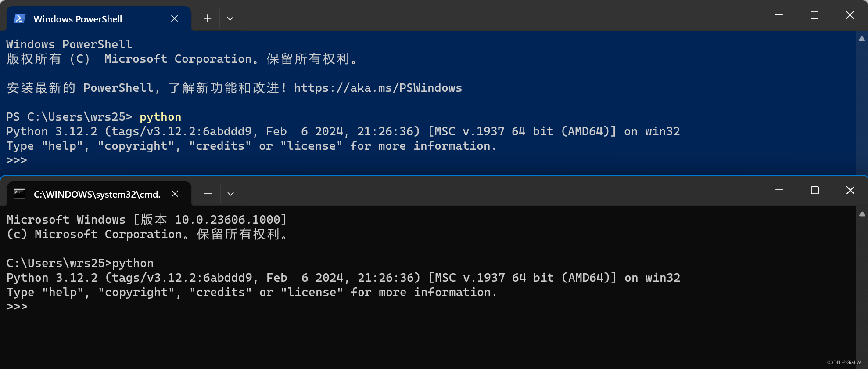This screenshot has width=868, height=369.
Task: Open a new tab in the PowerShell window
Action: pos(207,18)
